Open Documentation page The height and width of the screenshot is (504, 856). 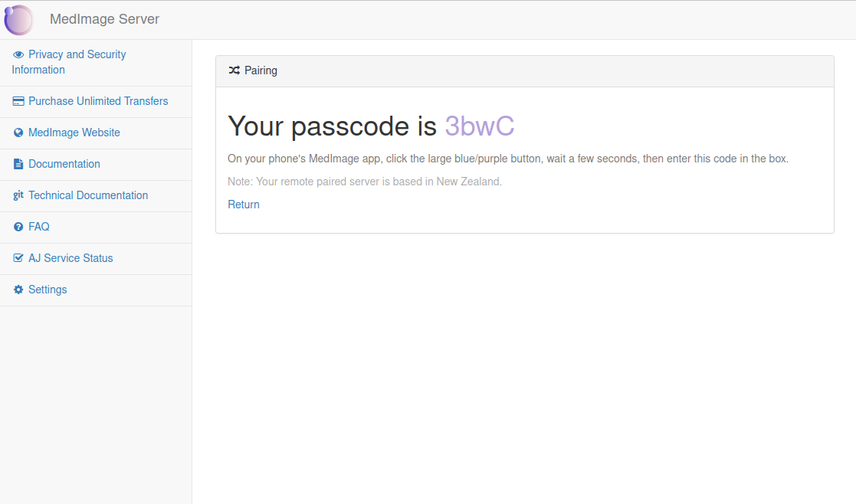tap(64, 164)
